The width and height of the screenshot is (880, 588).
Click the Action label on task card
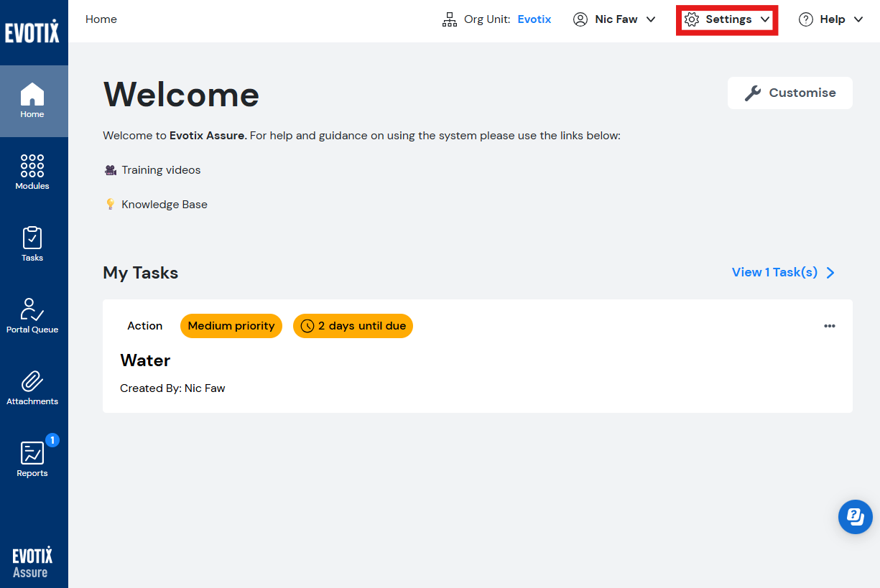pyautogui.click(x=145, y=326)
